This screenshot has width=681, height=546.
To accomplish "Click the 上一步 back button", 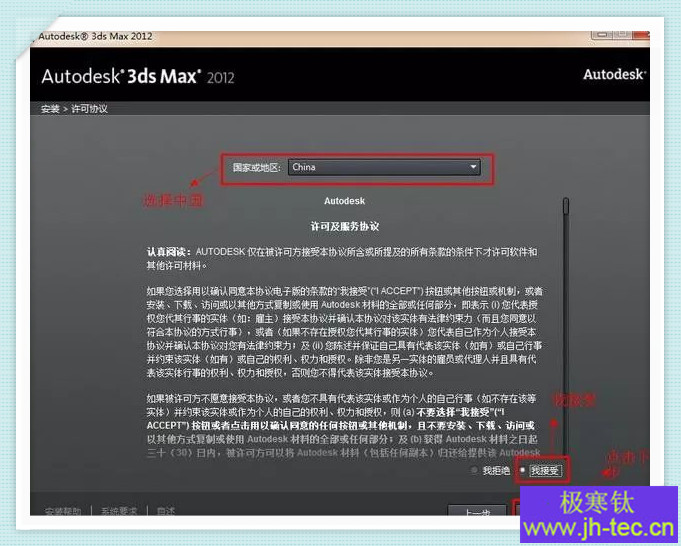I will 477,511.
